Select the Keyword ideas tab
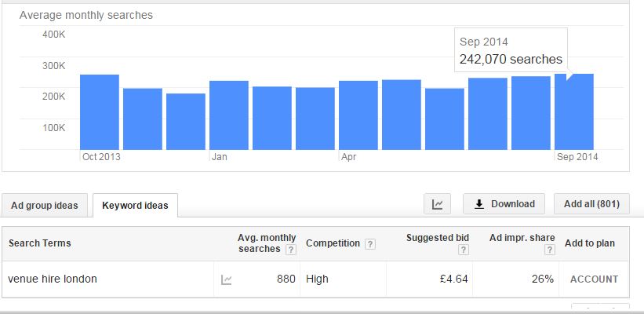 (x=135, y=206)
